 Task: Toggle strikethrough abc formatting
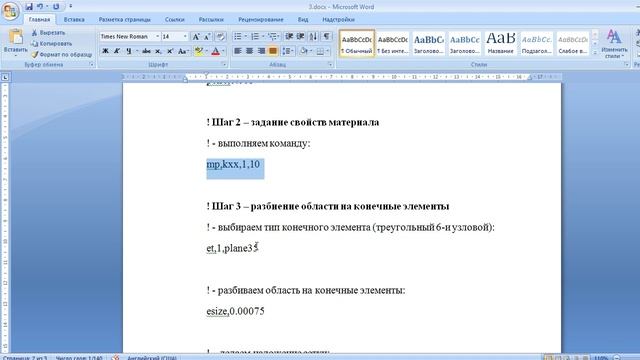pos(147,51)
